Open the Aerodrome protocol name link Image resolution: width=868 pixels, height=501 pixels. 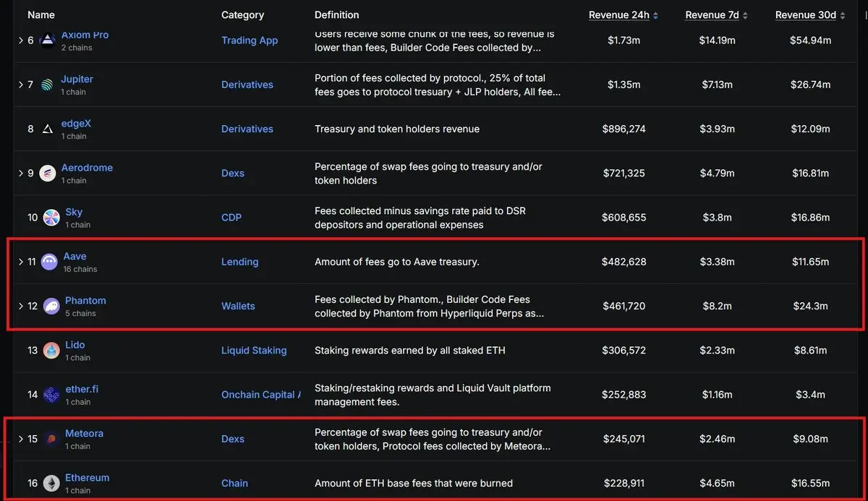pos(87,168)
